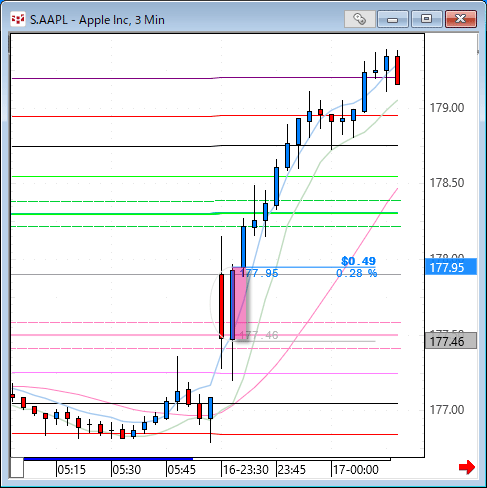Image resolution: width=487 pixels, height=488 pixels.
Task: Click the 05:30 time axis label
Action: (x=127, y=470)
